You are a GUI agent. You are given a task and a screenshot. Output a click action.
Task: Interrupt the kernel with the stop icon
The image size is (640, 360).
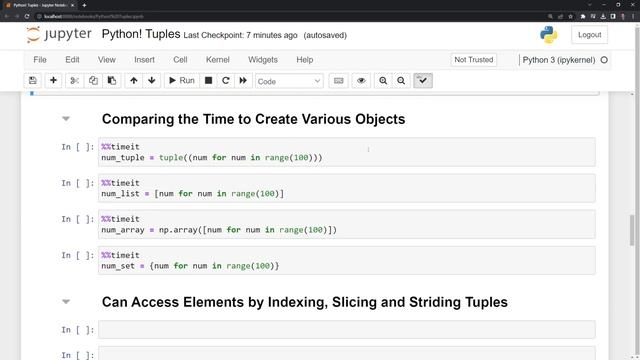coord(208,81)
